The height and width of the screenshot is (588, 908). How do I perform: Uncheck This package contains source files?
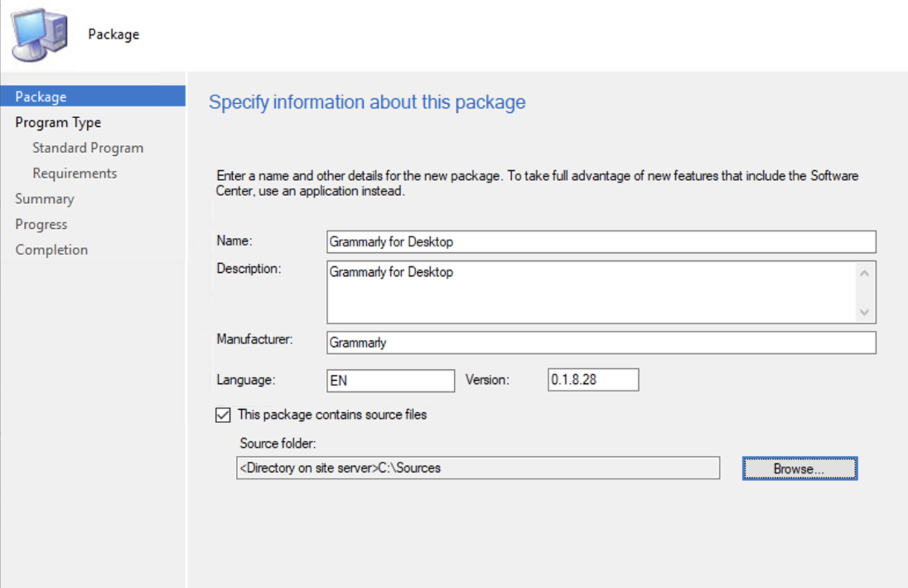pyautogui.click(x=223, y=415)
